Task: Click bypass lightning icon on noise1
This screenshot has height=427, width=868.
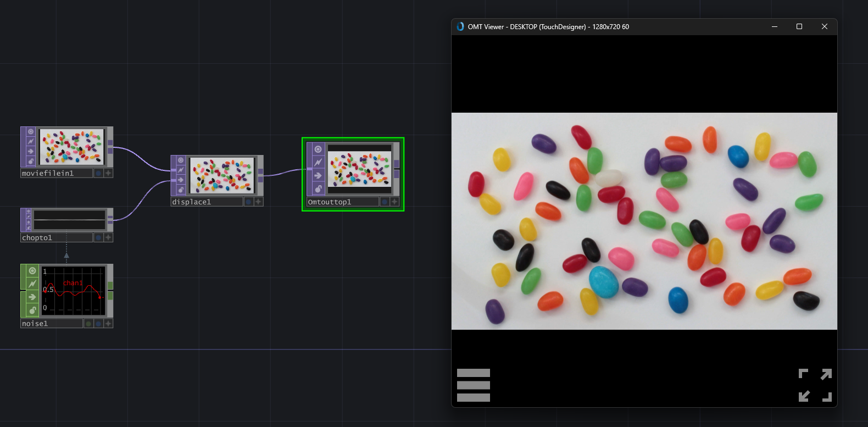Action: 32,284
